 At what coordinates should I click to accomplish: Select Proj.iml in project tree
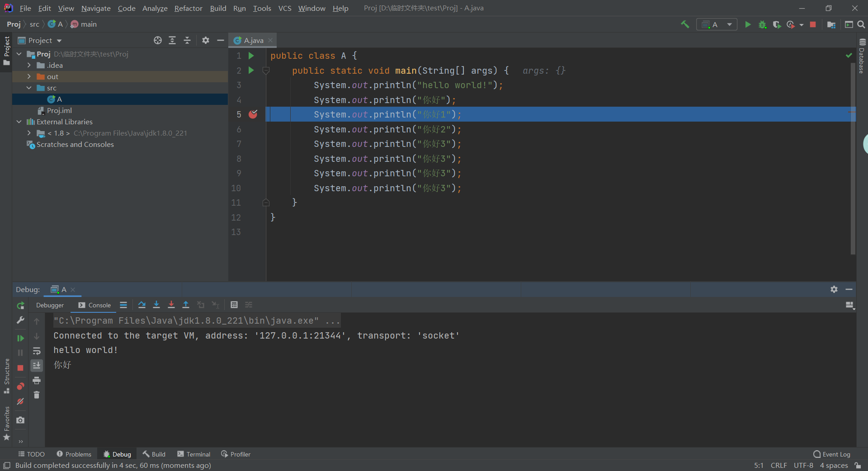pos(59,110)
